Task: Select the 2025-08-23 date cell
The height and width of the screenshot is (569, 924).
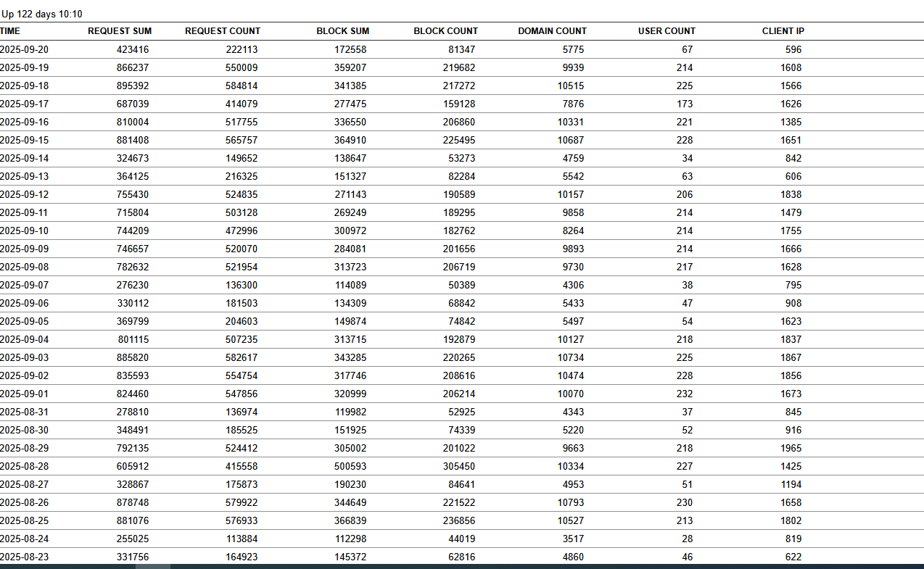Action: [x=25, y=557]
